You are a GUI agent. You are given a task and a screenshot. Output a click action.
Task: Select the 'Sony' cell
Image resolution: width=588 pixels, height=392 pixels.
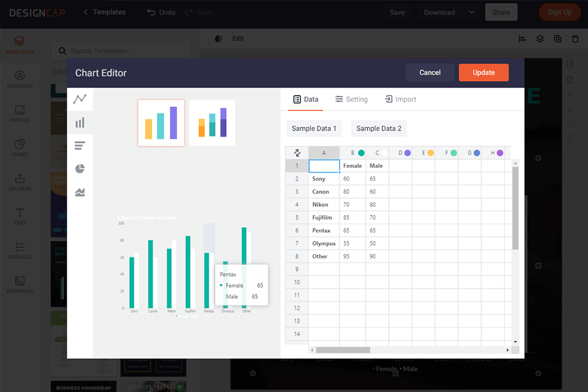tap(324, 179)
